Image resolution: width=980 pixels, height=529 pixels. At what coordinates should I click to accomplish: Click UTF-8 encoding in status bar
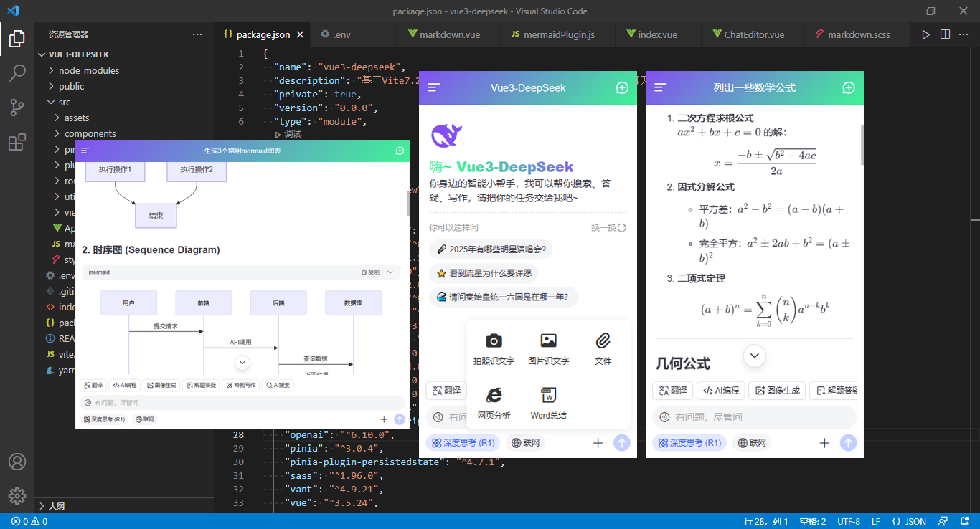pyautogui.click(x=849, y=521)
